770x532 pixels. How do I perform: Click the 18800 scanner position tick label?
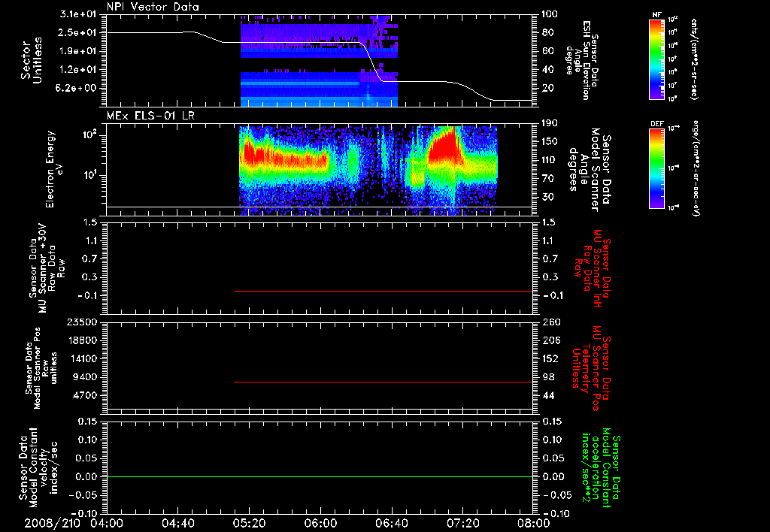[x=81, y=340]
